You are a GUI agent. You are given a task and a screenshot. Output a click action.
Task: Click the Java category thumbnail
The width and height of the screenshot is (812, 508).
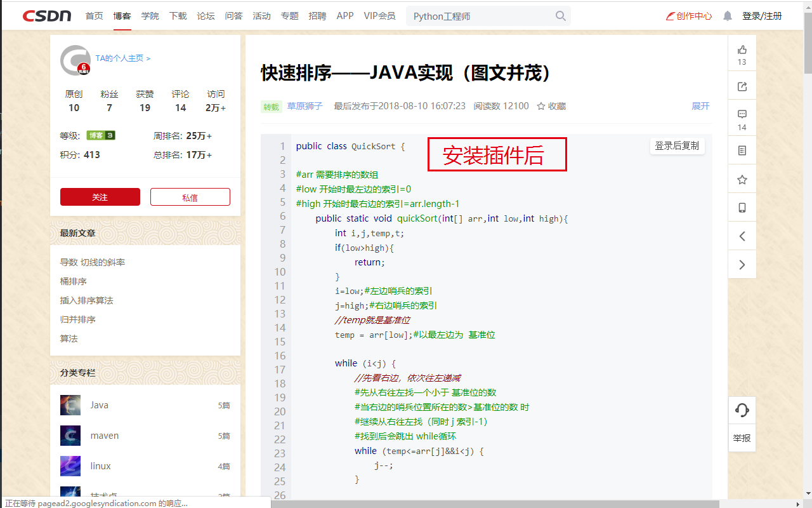70,405
